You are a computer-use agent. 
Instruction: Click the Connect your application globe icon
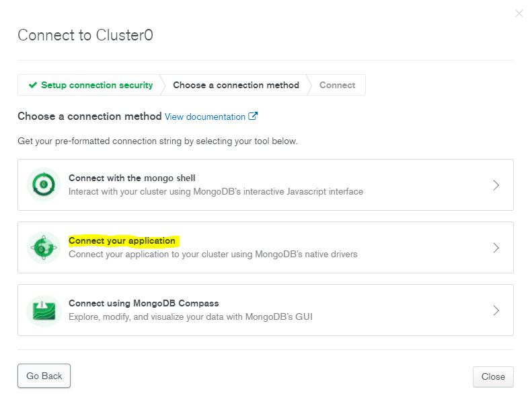(44, 247)
